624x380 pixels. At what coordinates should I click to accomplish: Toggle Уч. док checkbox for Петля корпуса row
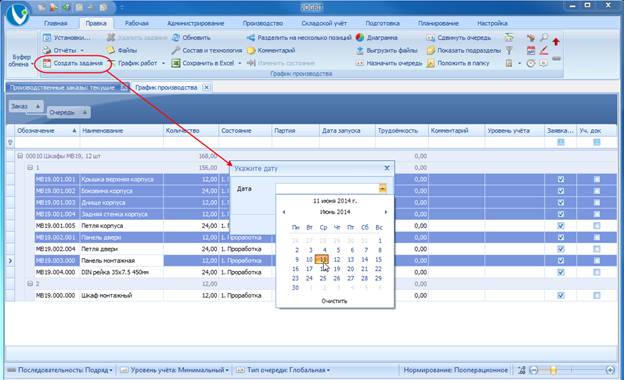click(597, 226)
